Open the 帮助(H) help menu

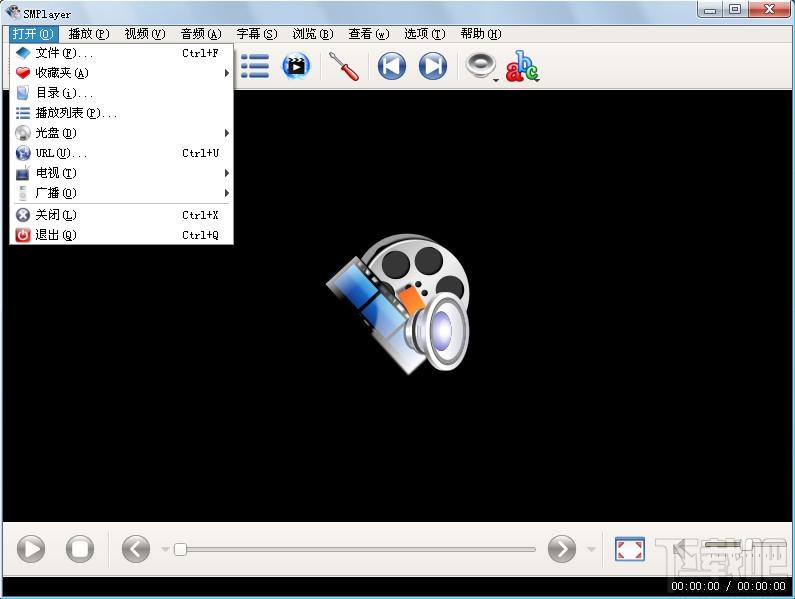click(481, 34)
